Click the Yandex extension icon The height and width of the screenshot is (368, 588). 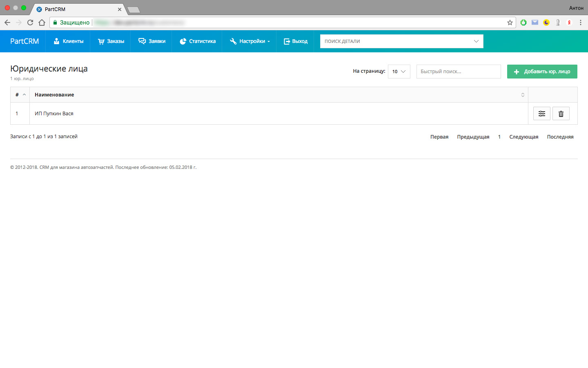[569, 22]
